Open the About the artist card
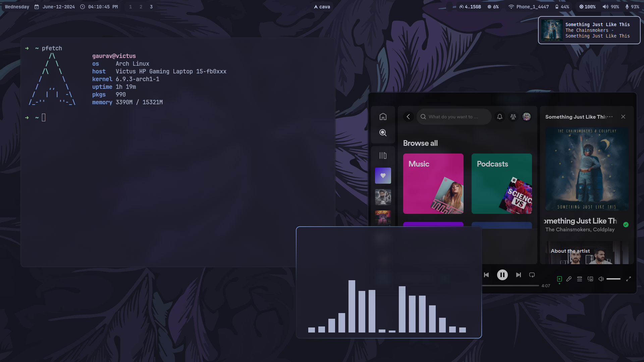Image resolution: width=644 pixels, height=362 pixels. point(587,253)
